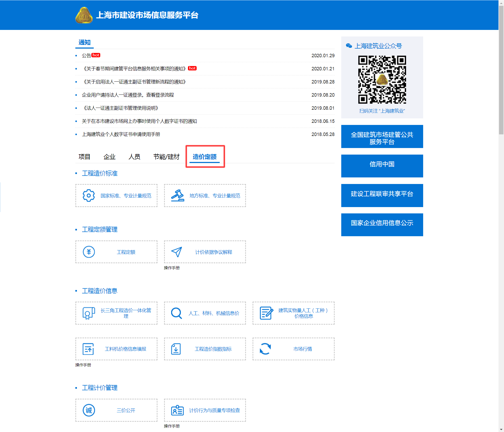Select the form icon for 工料机价格信息填报
This screenshot has height=432, width=504.
(x=88, y=349)
